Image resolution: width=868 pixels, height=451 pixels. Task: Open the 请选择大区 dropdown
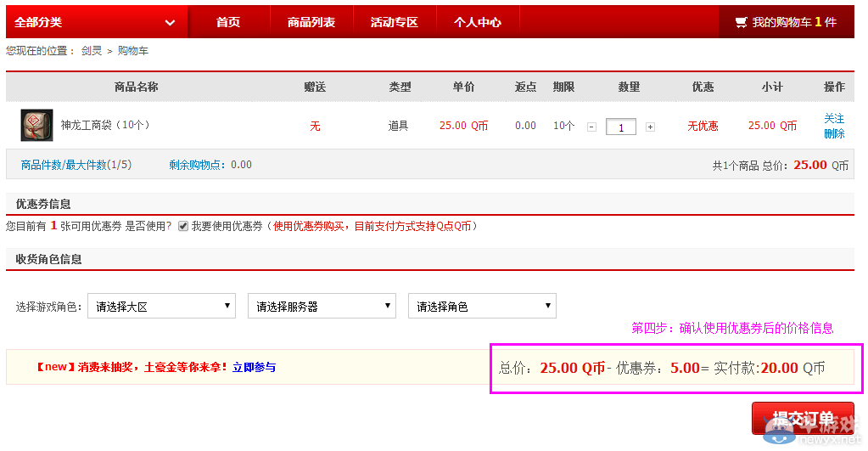coord(162,306)
